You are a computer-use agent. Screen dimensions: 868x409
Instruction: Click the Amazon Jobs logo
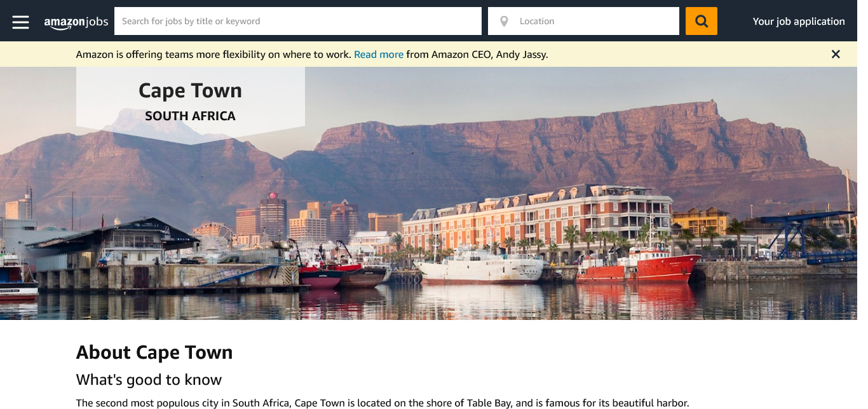pos(76,22)
